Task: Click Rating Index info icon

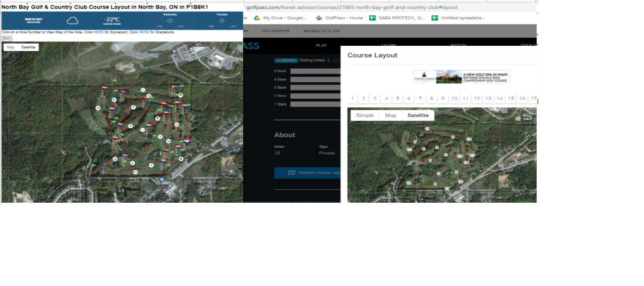Action: coord(328,61)
